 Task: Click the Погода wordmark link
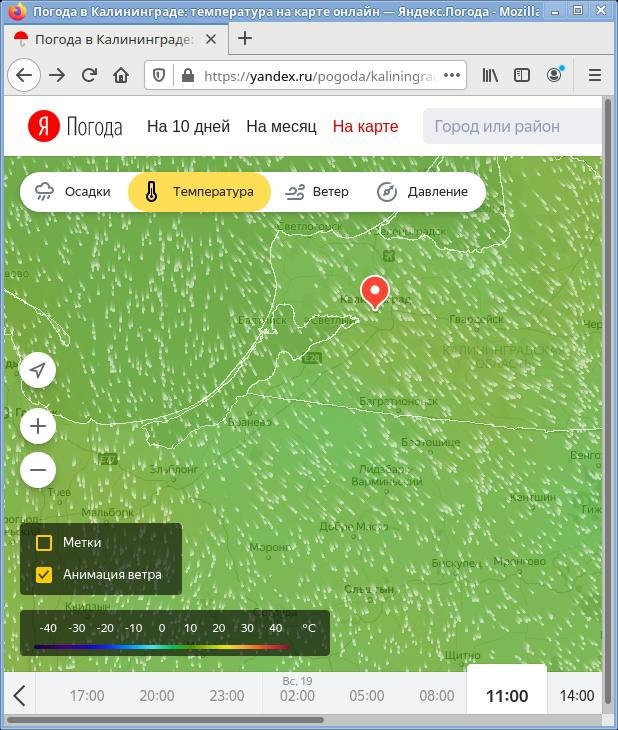[94, 127]
